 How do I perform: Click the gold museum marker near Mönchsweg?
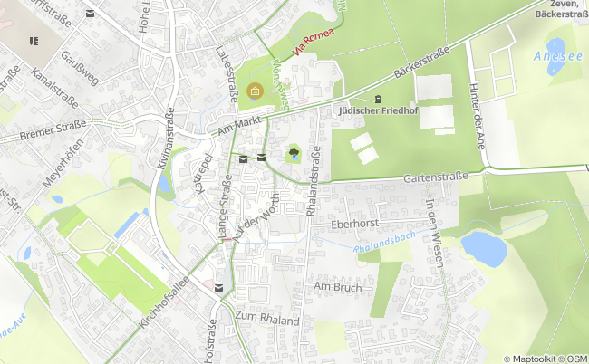tap(255, 91)
